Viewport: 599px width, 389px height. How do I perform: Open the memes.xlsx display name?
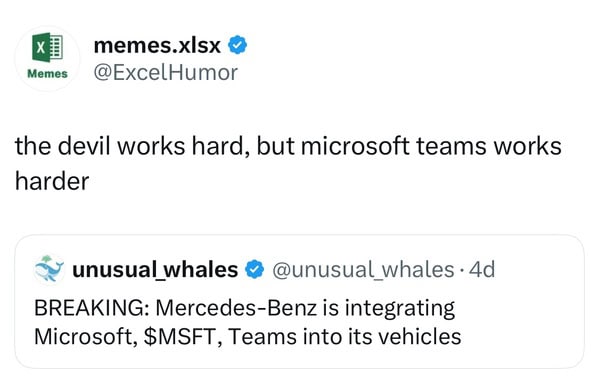[x=157, y=45]
